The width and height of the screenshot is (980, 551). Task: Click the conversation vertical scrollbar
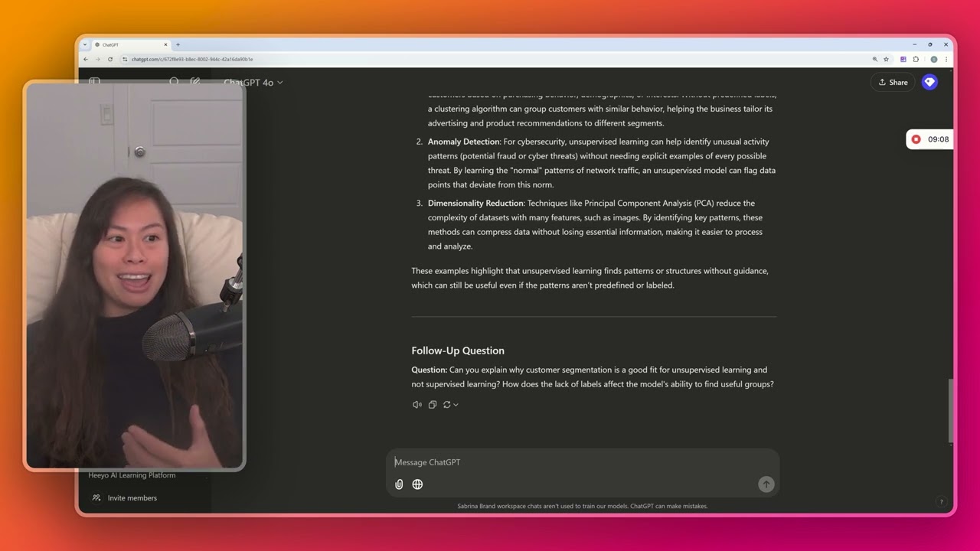click(x=950, y=410)
